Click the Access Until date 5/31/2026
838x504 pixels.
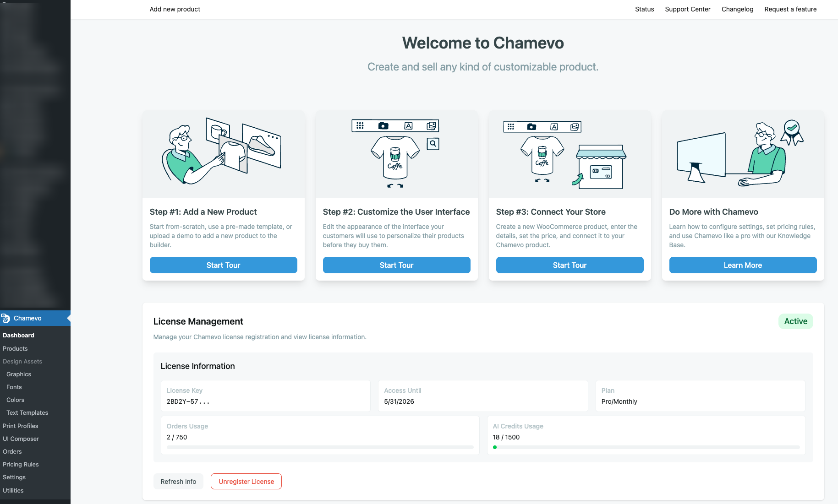399,401
